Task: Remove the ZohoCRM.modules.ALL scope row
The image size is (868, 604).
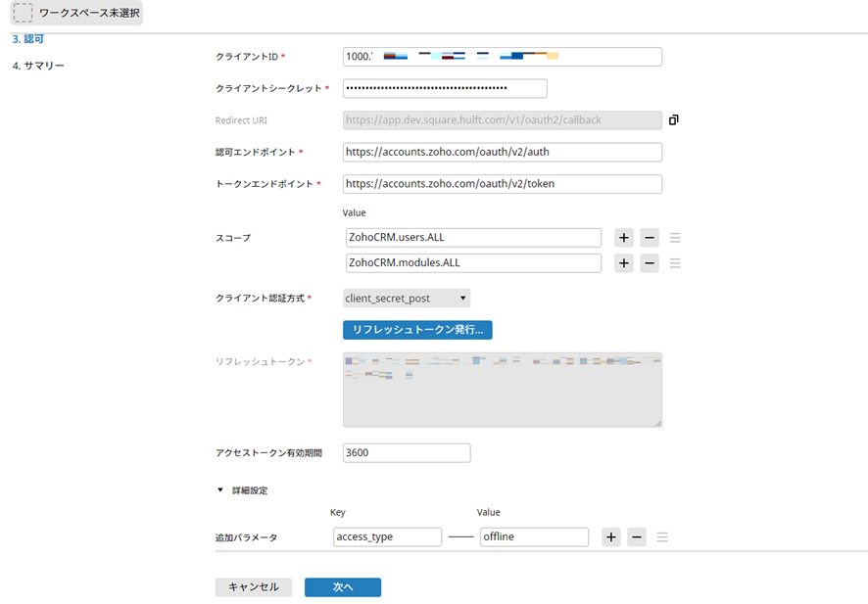Action: (x=650, y=263)
